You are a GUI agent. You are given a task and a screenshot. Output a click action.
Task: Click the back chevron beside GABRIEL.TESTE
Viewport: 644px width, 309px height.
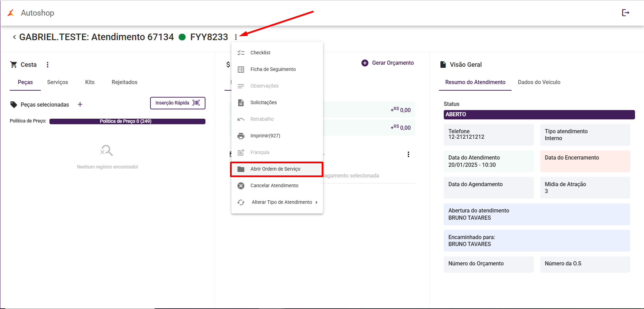click(x=14, y=37)
